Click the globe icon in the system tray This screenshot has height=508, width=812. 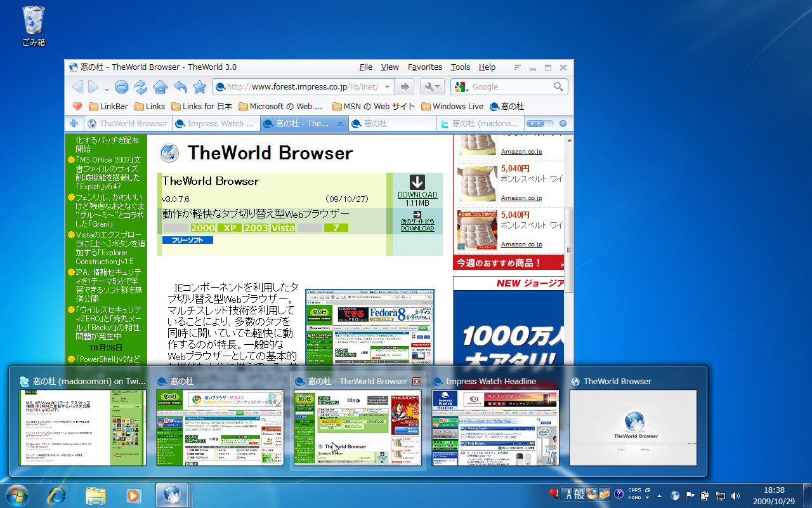(675, 495)
